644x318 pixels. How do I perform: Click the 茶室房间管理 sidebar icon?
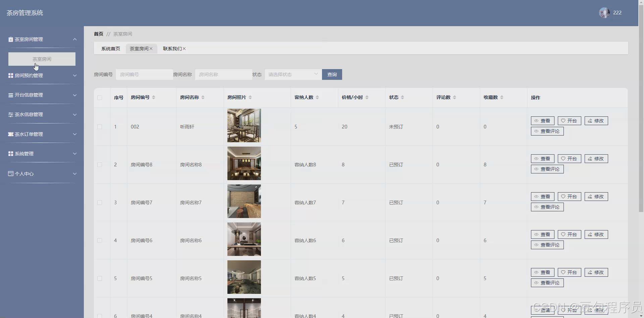click(11, 40)
